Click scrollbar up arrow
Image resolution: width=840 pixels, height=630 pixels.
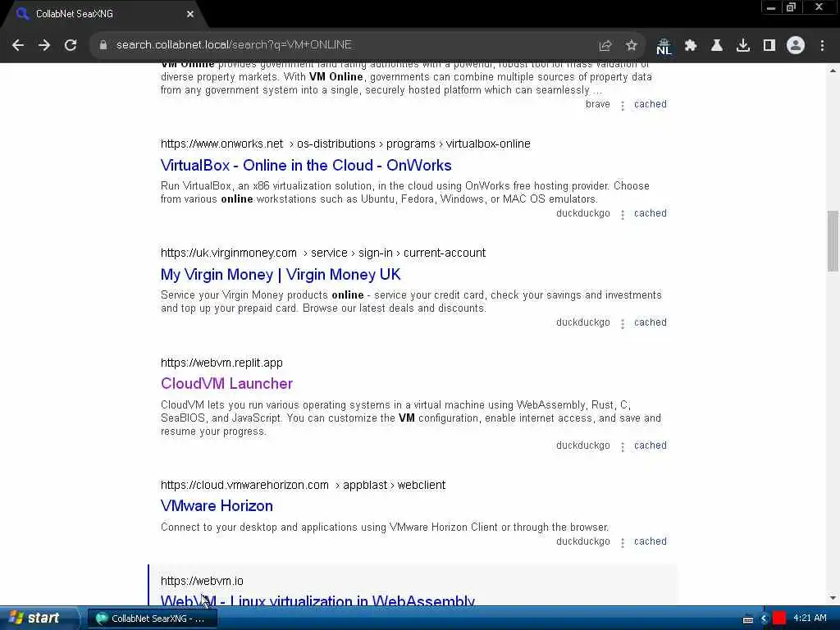[833, 71]
